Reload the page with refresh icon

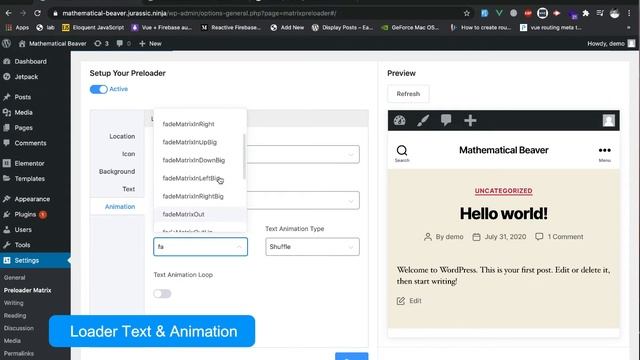(x=38, y=13)
